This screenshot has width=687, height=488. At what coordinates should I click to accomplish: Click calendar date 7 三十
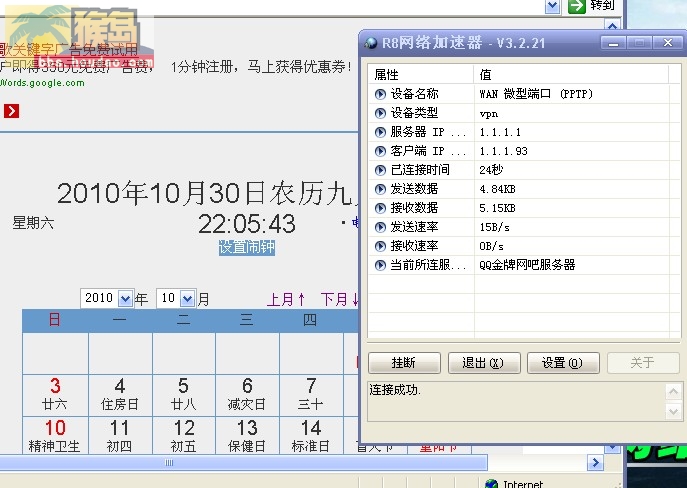(311, 395)
